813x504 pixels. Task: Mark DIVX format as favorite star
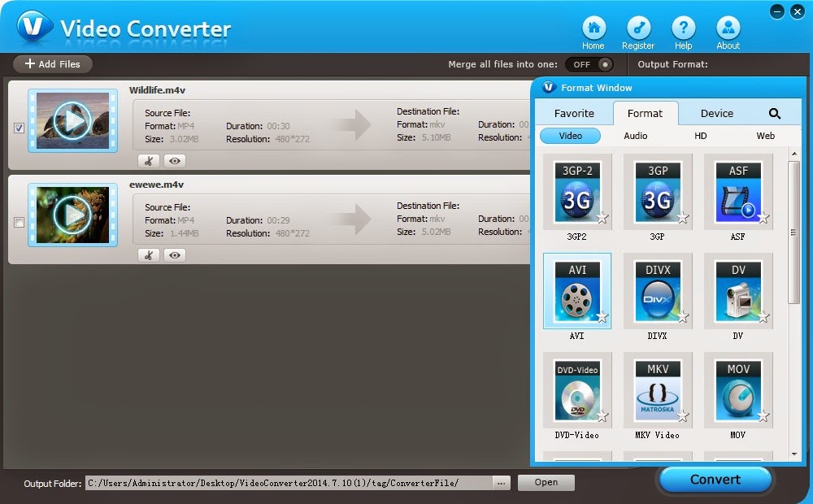(684, 317)
